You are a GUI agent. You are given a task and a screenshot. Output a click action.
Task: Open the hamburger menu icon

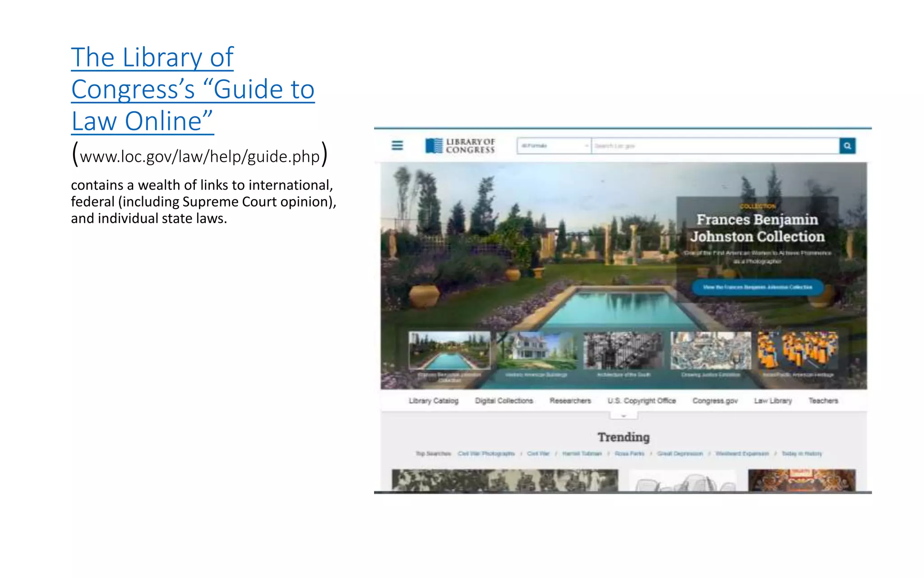[x=397, y=145]
